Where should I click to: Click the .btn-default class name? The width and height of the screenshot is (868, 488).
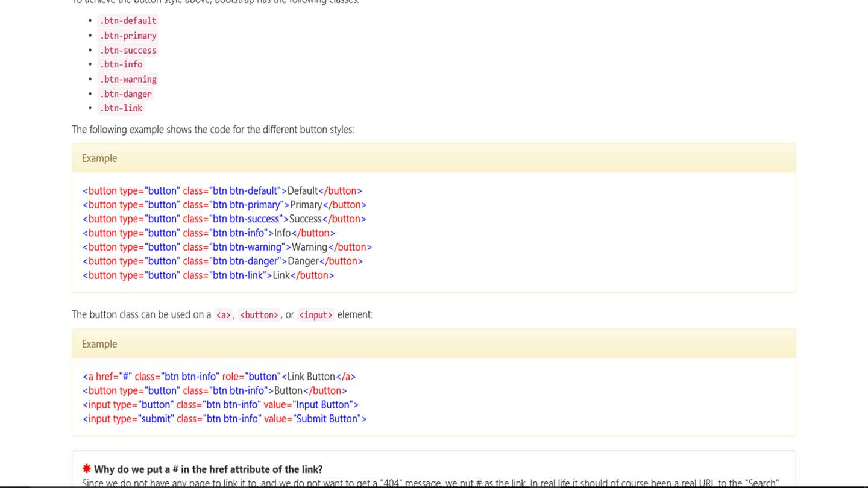(x=128, y=21)
